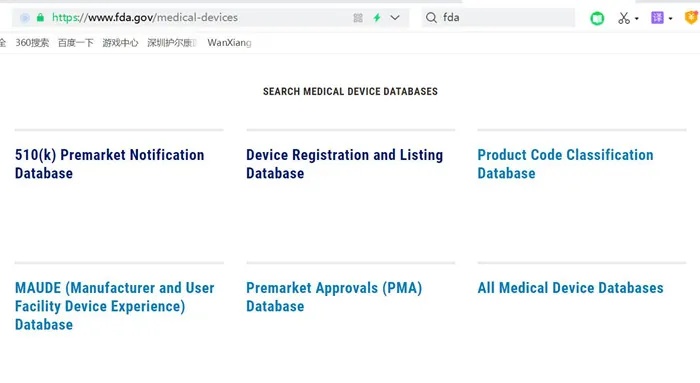Click the 'Search Medical Device Databases' heading
This screenshot has width=700, height=383.
[x=350, y=92]
